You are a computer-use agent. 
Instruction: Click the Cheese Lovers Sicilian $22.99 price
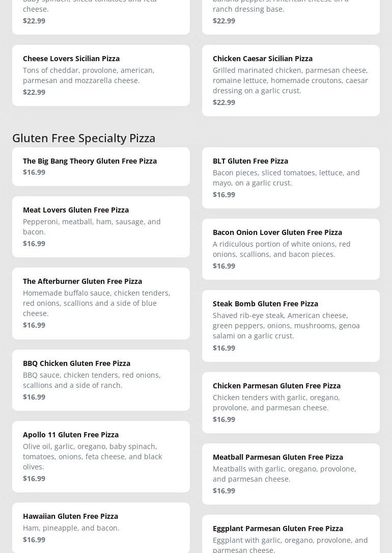point(34,92)
